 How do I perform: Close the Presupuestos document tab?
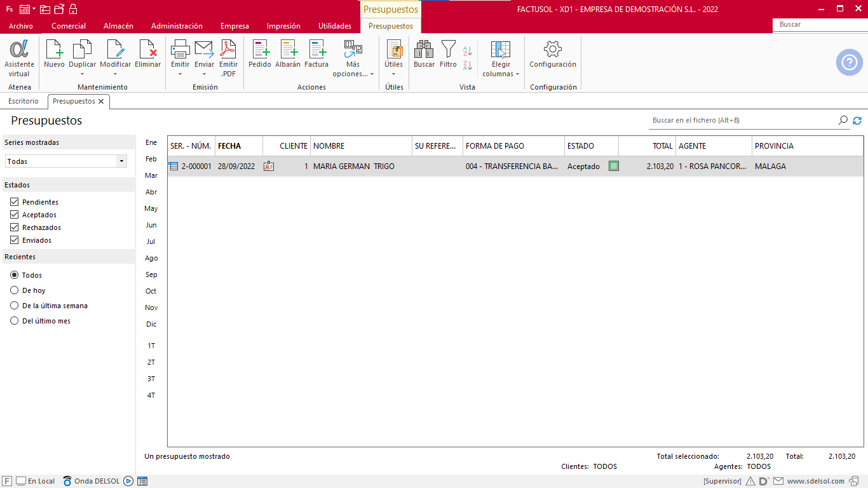coord(101,102)
